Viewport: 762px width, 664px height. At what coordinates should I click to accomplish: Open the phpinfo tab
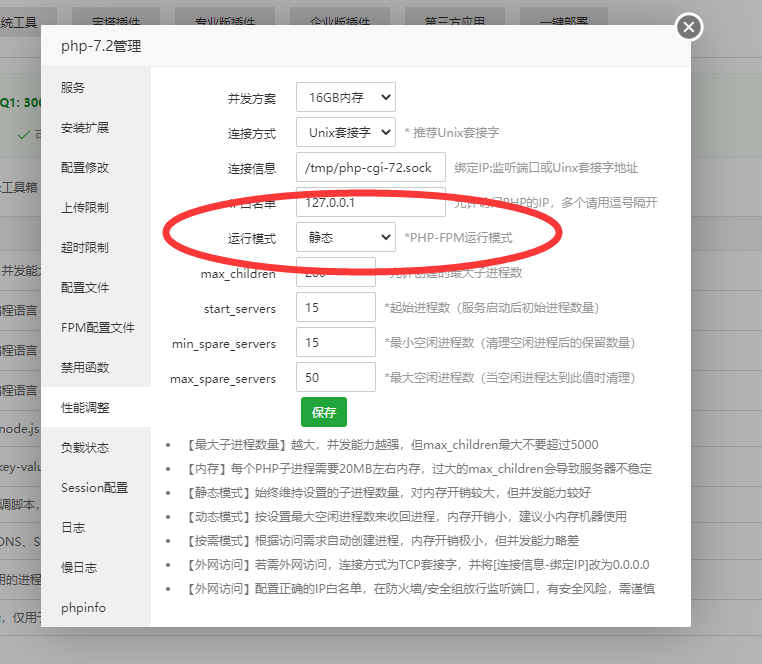tap(83, 608)
